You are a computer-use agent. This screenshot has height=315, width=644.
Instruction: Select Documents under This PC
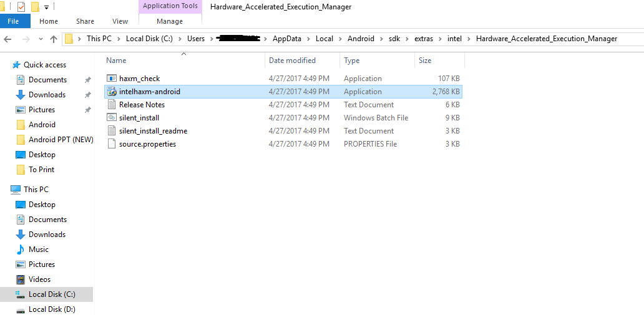click(47, 220)
